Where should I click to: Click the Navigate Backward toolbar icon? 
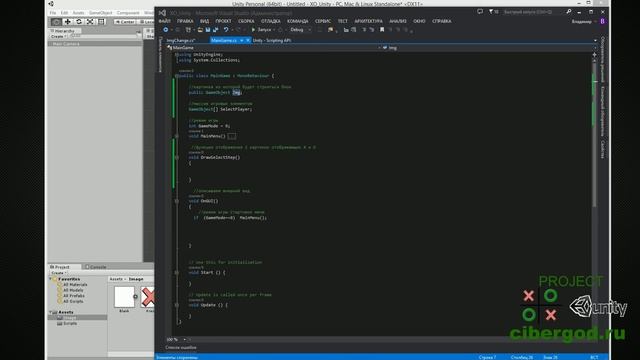[x=166, y=30]
